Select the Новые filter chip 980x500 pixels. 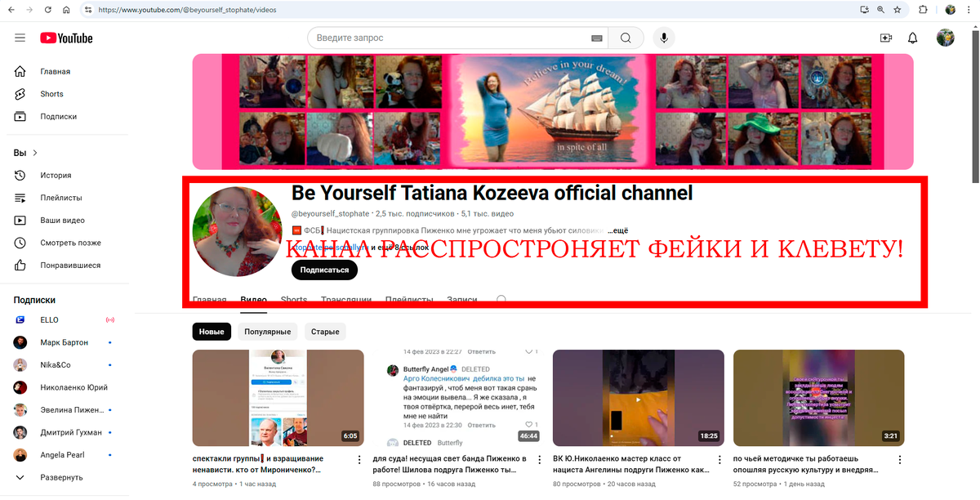[212, 332]
